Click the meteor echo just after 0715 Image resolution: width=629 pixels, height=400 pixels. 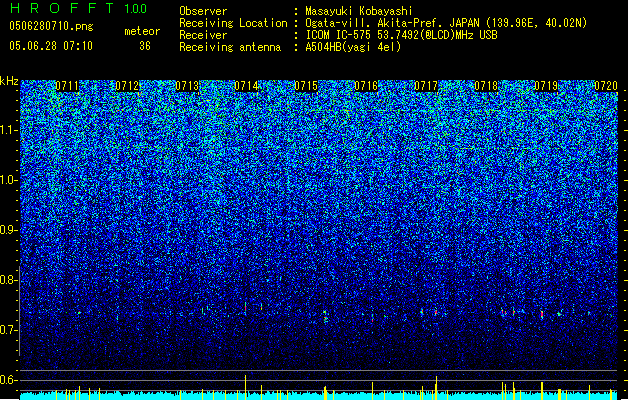325,316
